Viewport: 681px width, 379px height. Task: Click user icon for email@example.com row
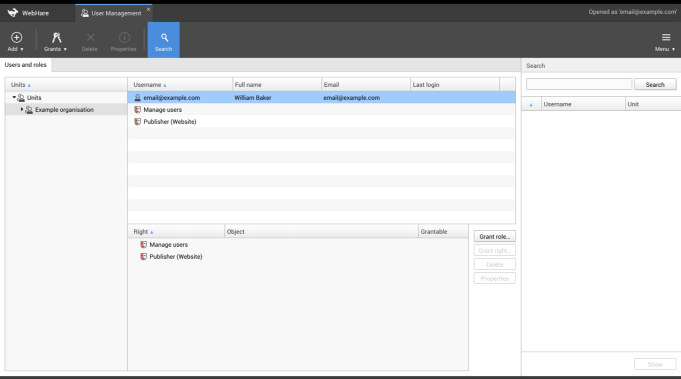click(138, 98)
